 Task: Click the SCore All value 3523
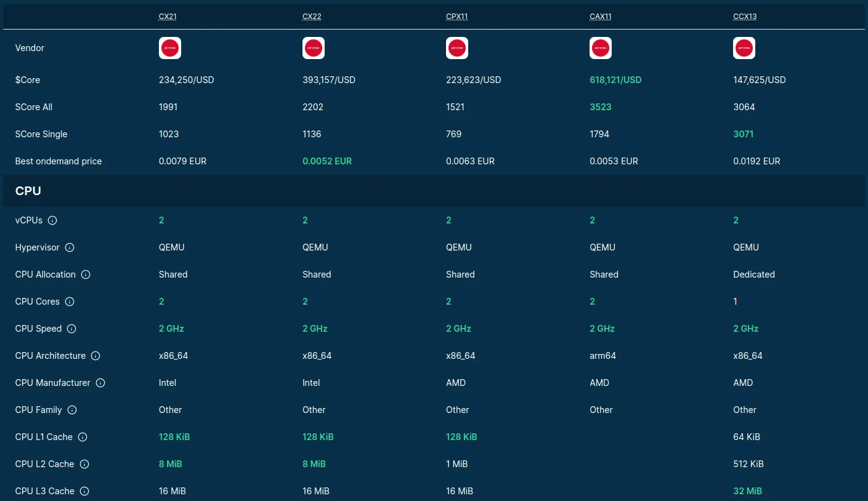click(601, 107)
